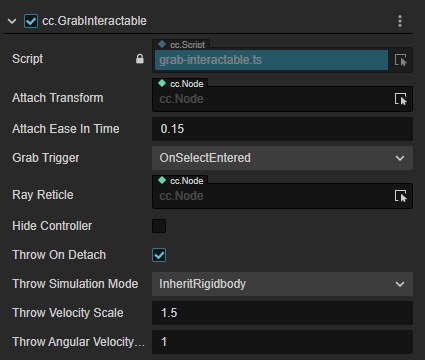Viewport: 425px width, 360px height.
Task: Open the Grab Trigger dropdown
Action: pyautogui.click(x=282, y=158)
